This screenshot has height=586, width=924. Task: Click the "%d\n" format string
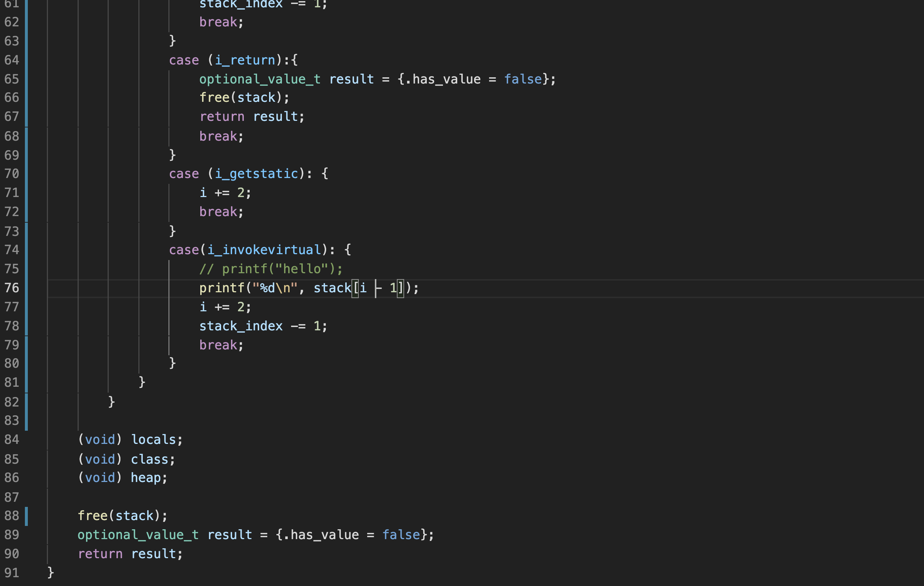click(x=275, y=288)
